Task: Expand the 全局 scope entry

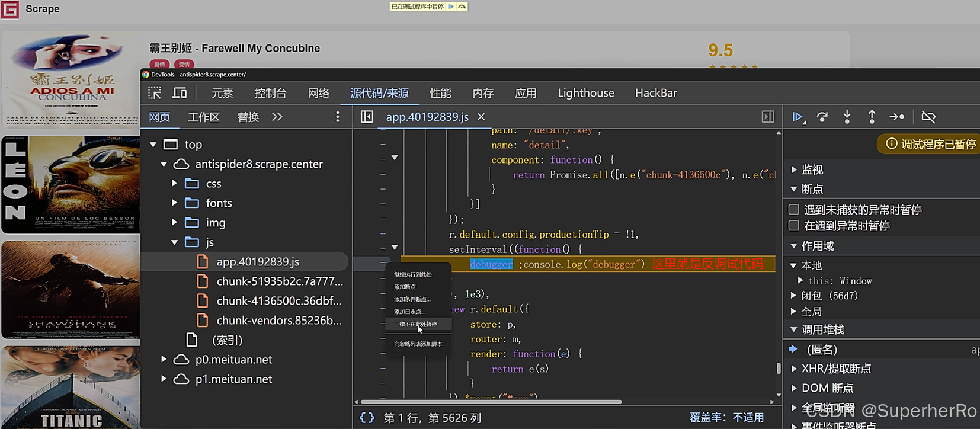Action: pyautogui.click(x=794, y=311)
